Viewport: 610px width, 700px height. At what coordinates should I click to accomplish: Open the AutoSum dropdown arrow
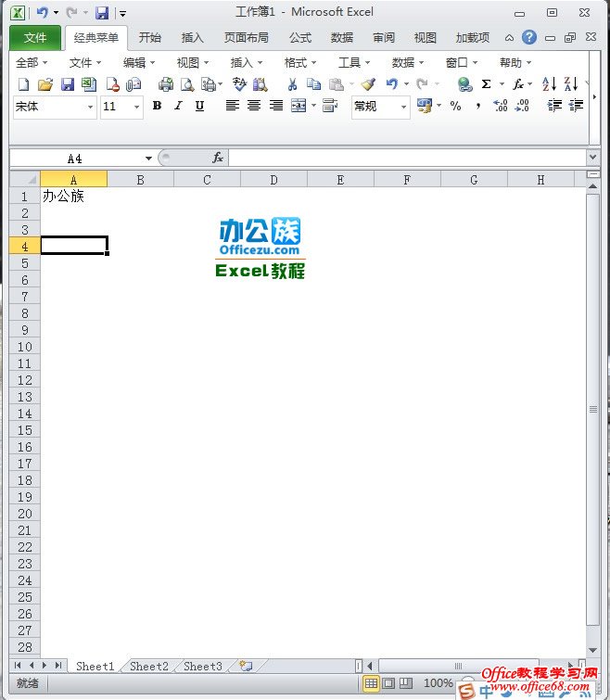502,84
